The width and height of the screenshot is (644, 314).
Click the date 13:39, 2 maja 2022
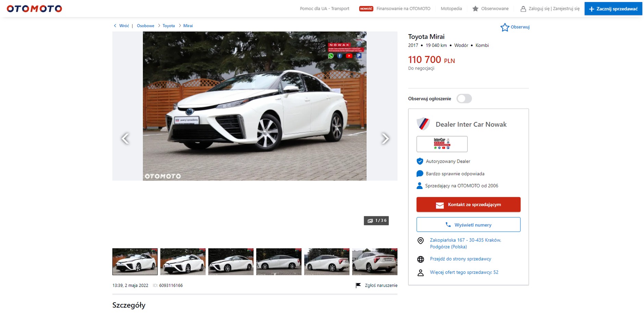point(130,285)
